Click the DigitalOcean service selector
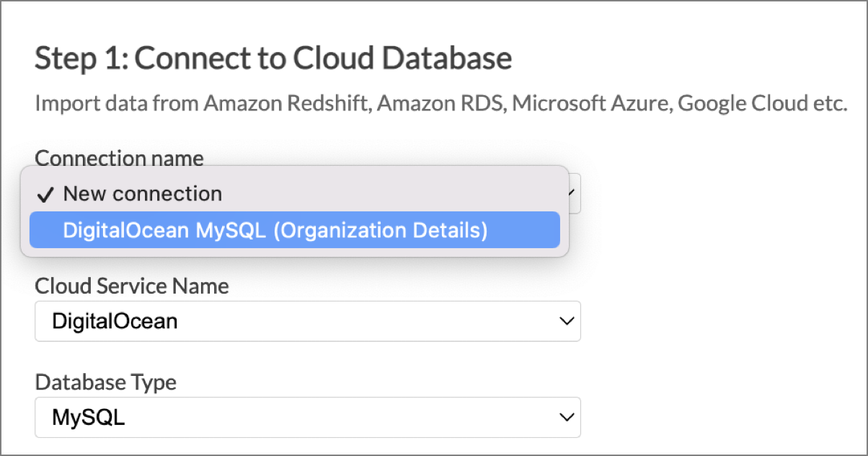Viewport: 868px width, 456px height. 306,321
